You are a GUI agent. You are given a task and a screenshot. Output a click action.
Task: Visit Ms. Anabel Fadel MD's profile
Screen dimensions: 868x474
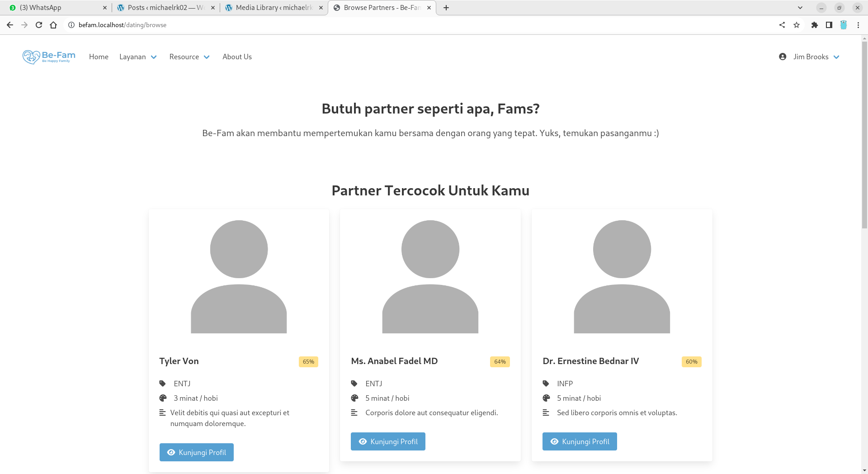[x=388, y=441]
